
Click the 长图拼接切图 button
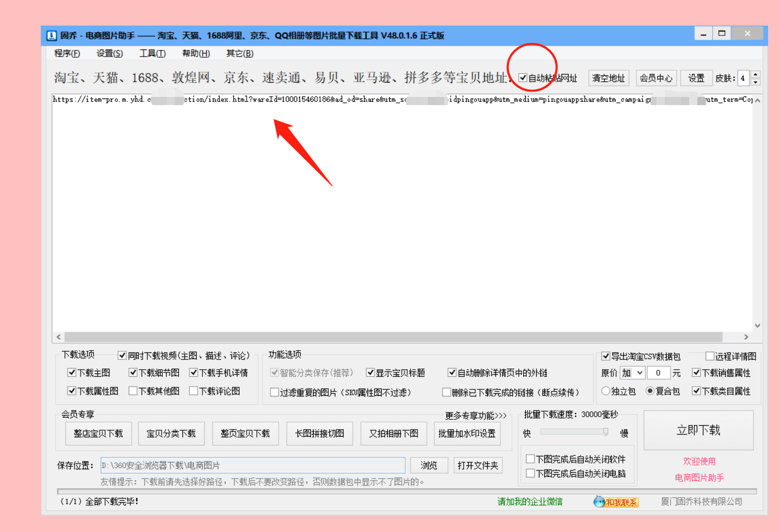coord(320,433)
